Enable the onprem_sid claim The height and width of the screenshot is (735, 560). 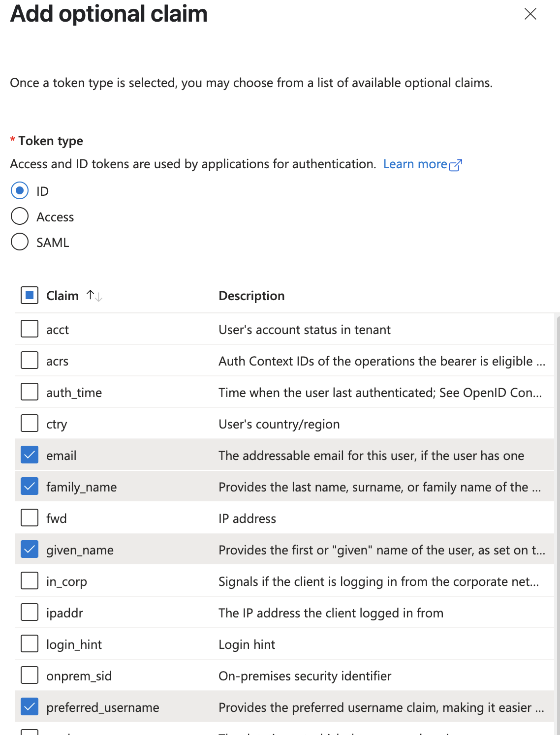coord(29,675)
